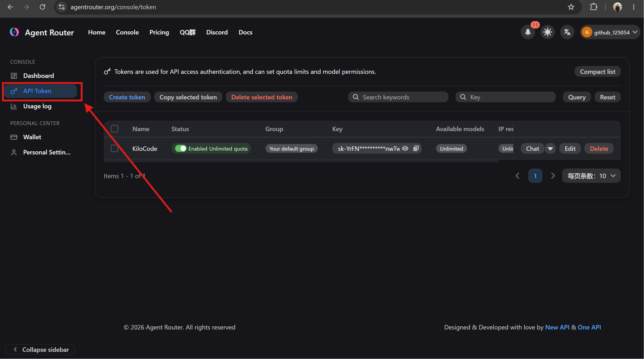Open the browser profile avatar

click(618, 7)
